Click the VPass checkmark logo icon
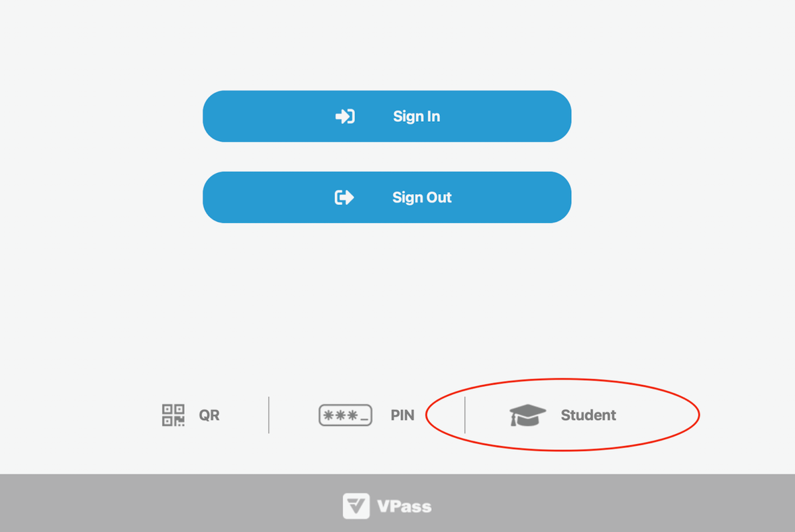The image size is (795, 532). (x=356, y=507)
